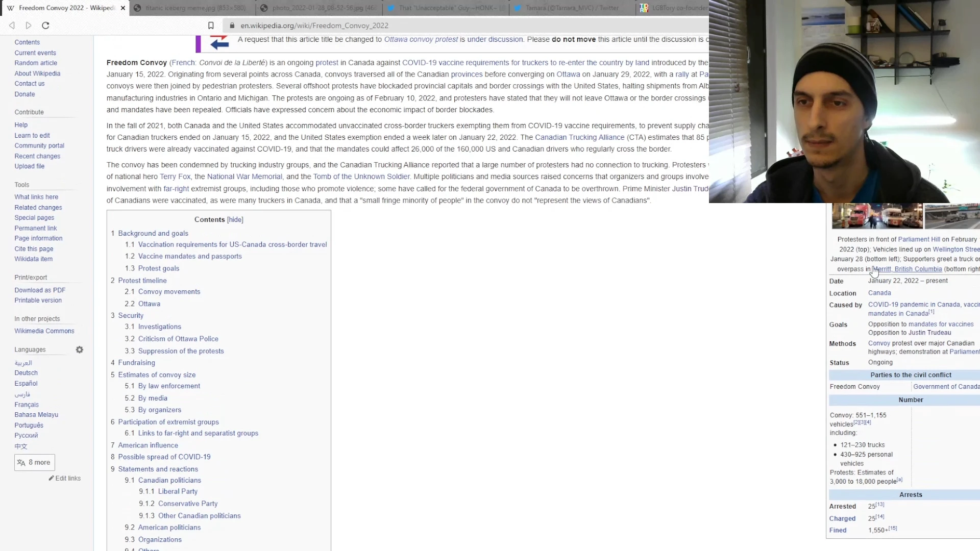
Task: Open Random article link
Action: (x=36, y=63)
